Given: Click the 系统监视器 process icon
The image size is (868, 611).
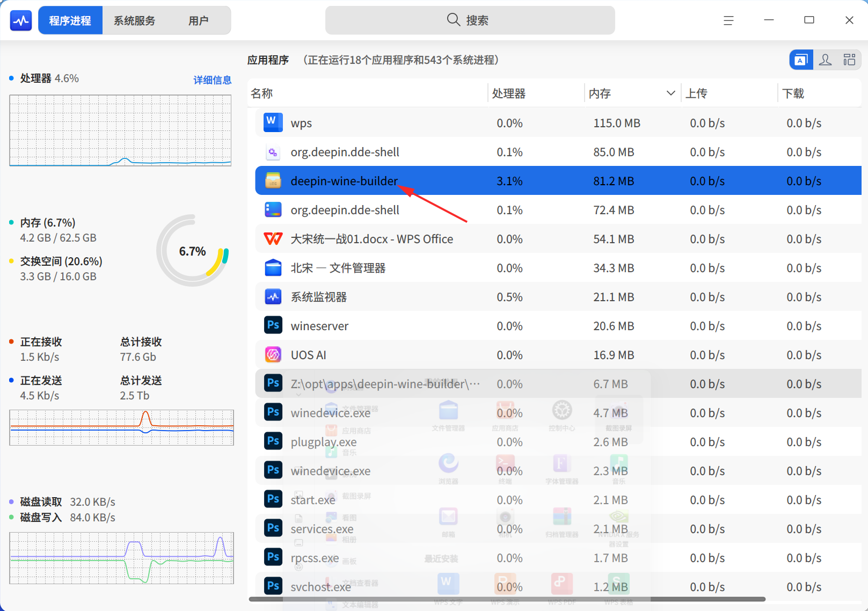Looking at the screenshot, I should click(273, 297).
